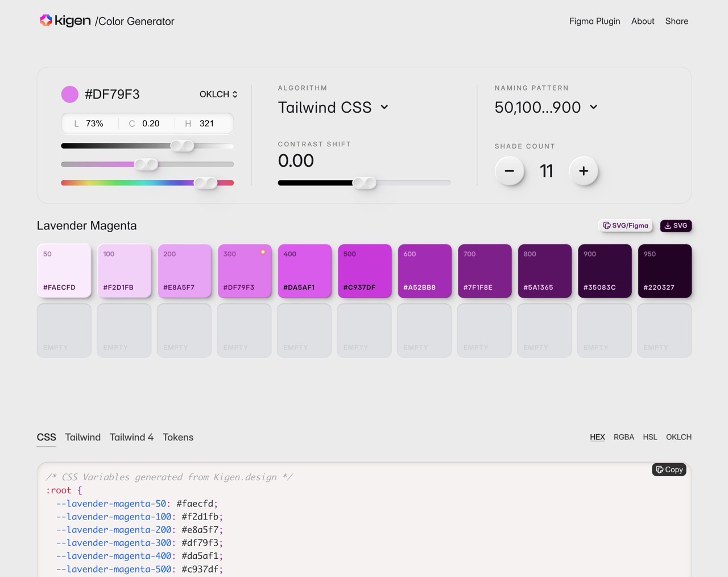Click the Copy icon button in code block
This screenshot has width=728, height=577.
click(x=669, y=469)
